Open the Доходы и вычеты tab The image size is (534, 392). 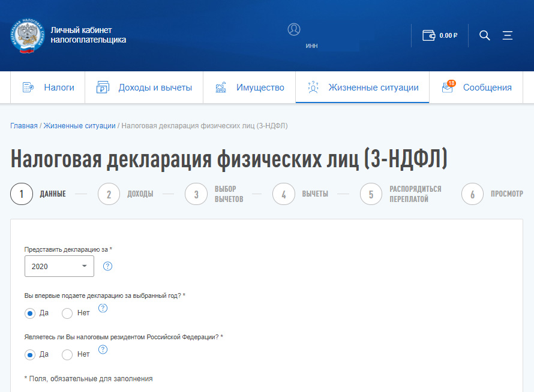coord(144,88)
